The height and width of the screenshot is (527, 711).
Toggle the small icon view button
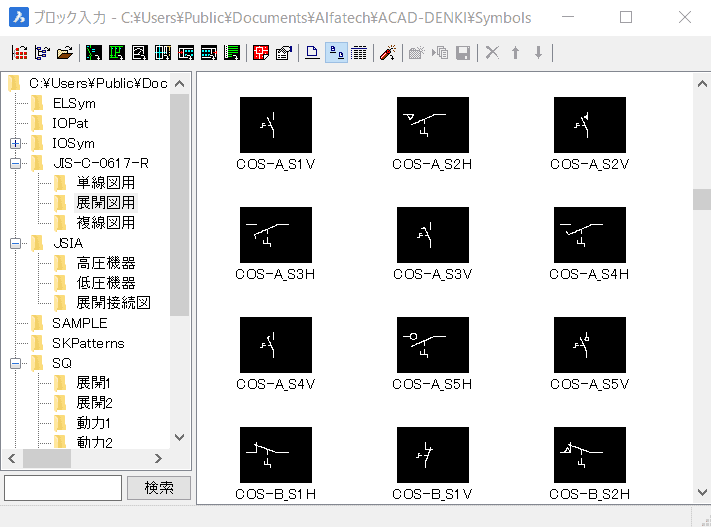point(336,53)
